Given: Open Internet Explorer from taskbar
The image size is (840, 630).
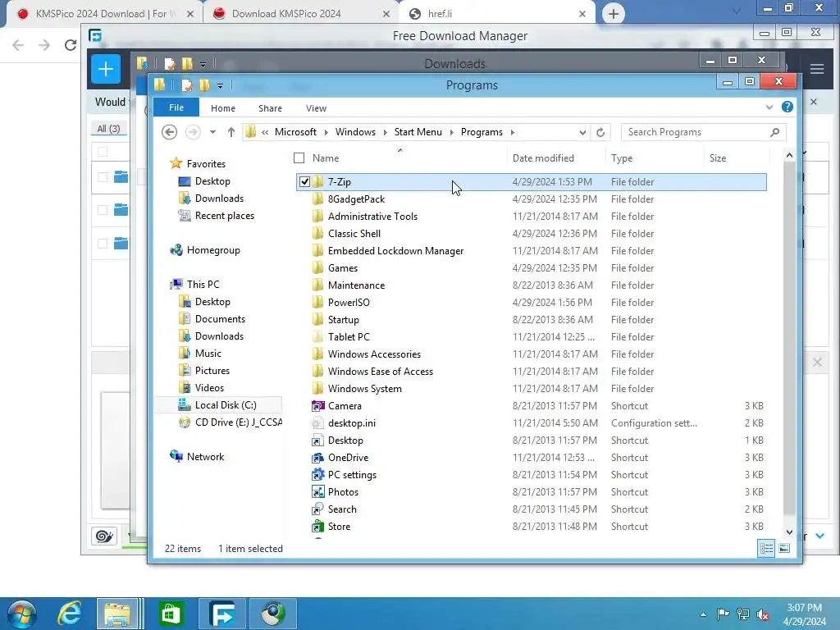Looking at the screenshot, I should click(69, 614).
